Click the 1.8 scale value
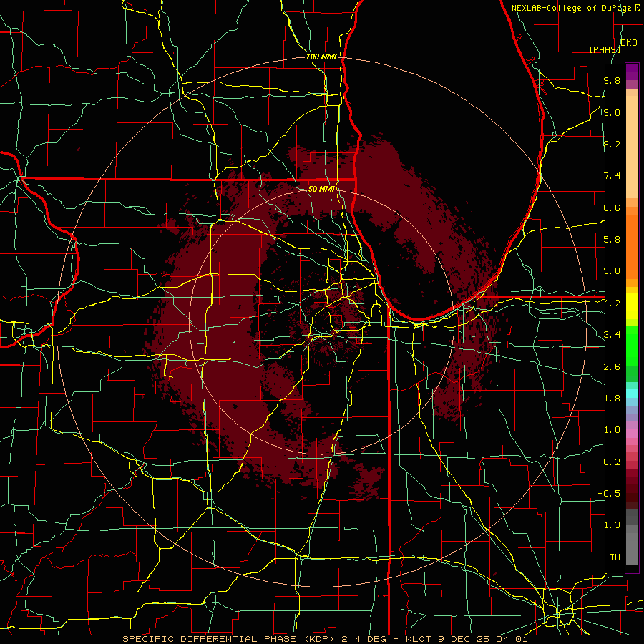Image resolution: width=644 pixels, height=644 pixels. click(612, 398)
